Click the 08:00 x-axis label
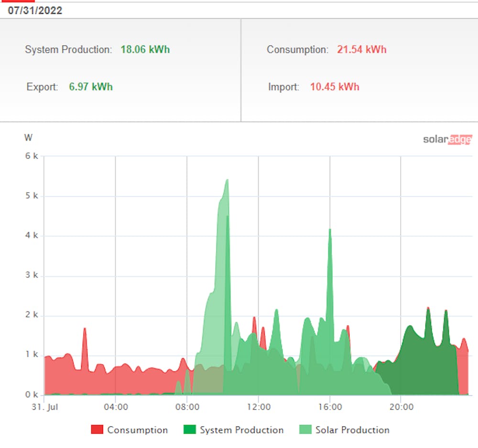 [187, 407]
